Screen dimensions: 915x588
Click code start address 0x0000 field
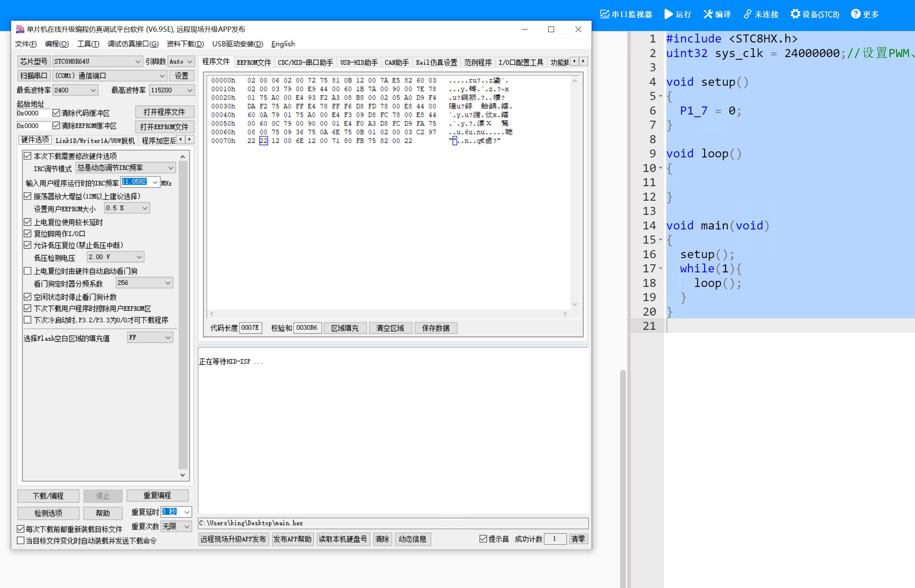33,113
